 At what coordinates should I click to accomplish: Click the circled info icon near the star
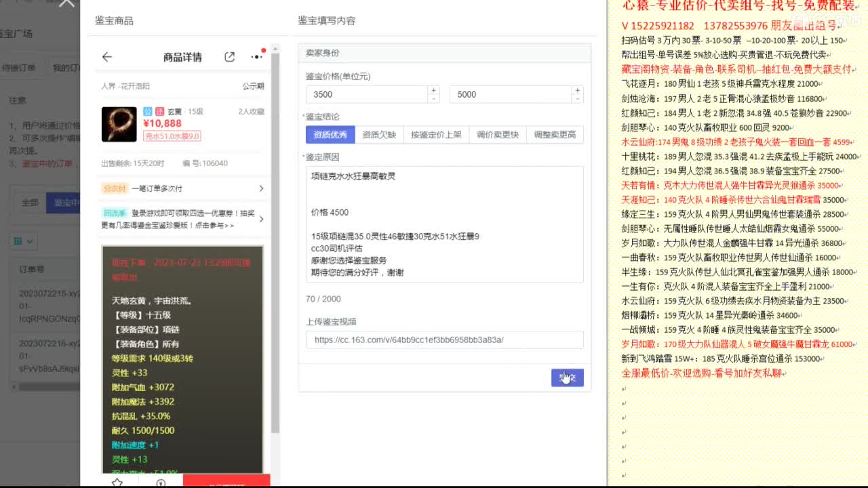click(x=160, y=481)
